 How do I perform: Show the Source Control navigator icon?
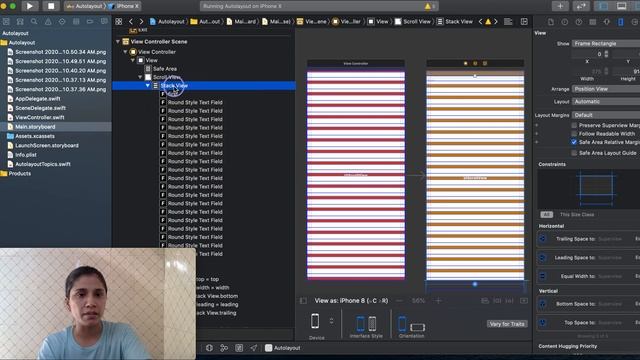(20, 22)
